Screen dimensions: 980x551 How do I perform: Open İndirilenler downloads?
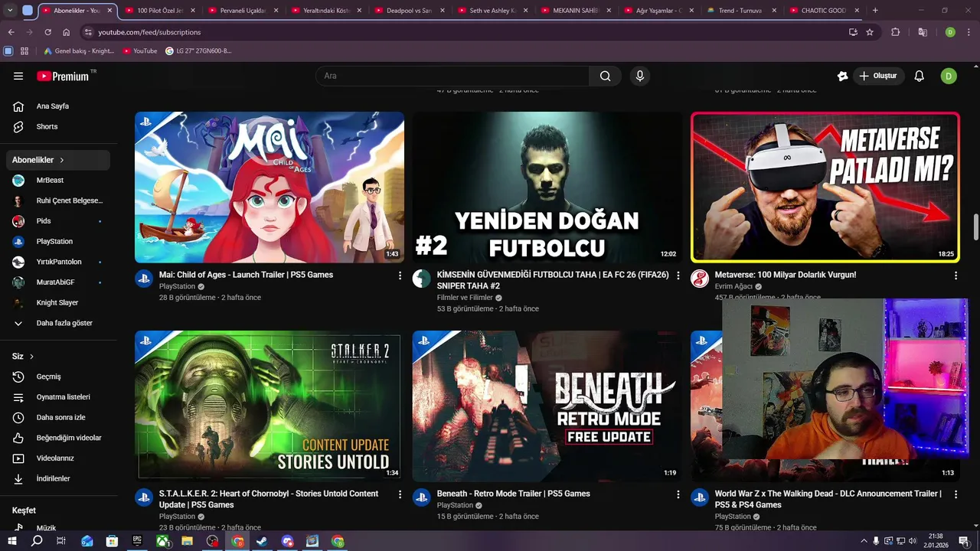(60, 478)
